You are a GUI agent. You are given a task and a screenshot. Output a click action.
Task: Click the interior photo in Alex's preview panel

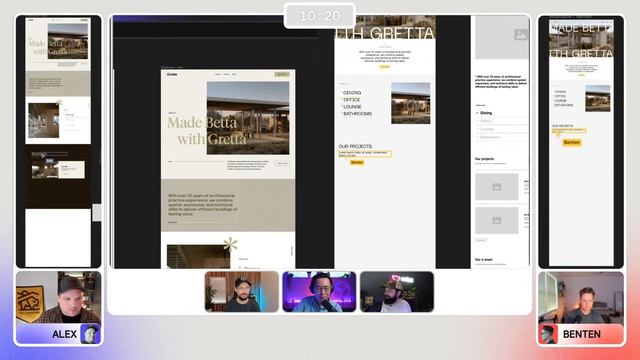coord(43,120)
